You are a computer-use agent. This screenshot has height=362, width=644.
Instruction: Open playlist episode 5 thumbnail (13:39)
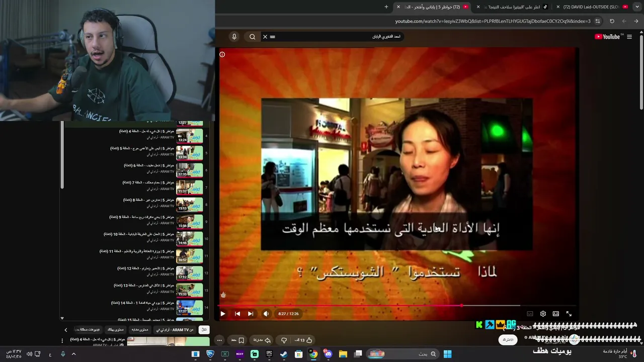189,153
